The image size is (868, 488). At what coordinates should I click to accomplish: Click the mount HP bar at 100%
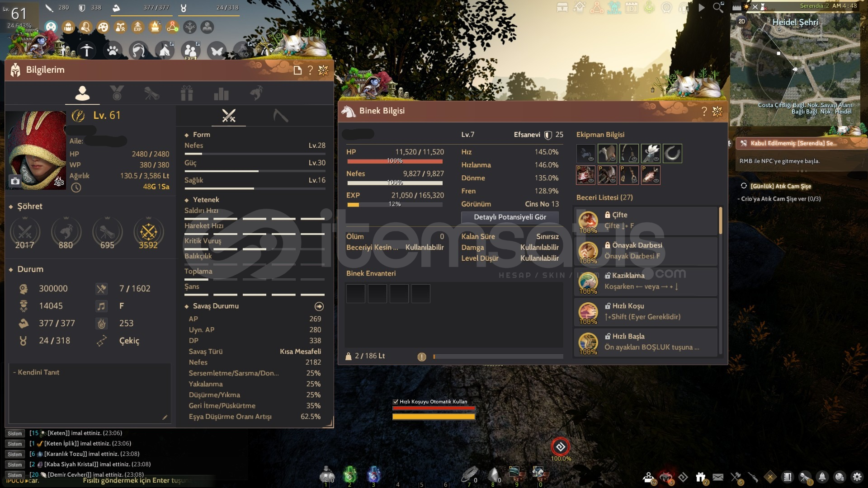coord(395,161)
